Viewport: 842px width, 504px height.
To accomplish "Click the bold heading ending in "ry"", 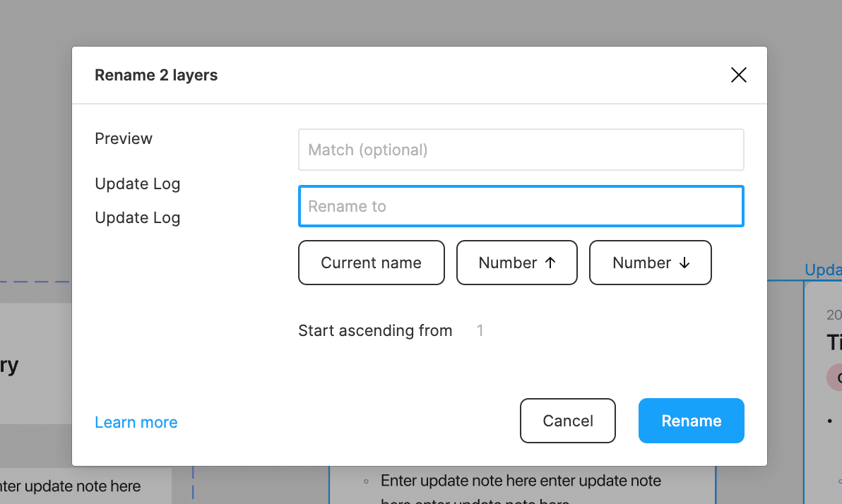I will tap(10, 366).
